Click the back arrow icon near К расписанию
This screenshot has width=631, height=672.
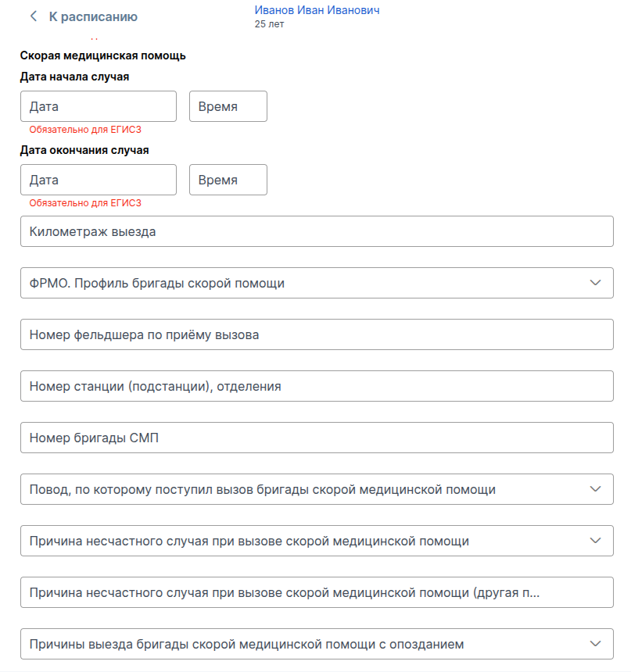pos(34,16)
